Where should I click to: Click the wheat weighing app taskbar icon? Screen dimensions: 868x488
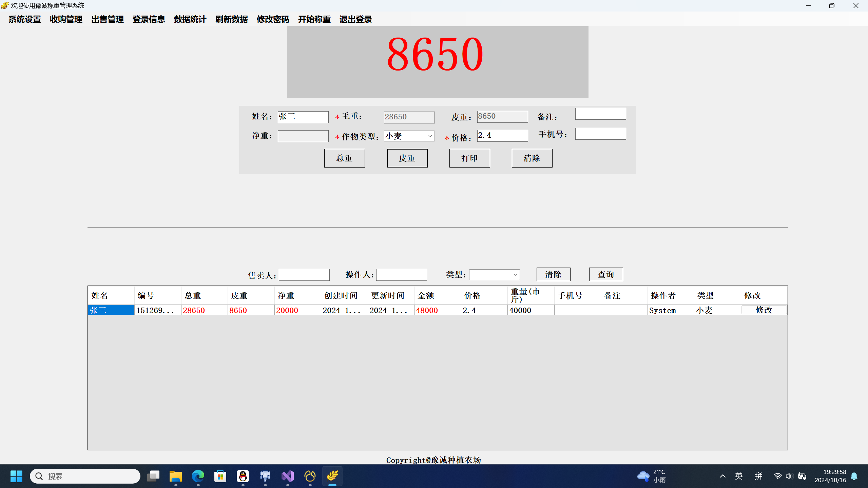[x=332, y=476]
